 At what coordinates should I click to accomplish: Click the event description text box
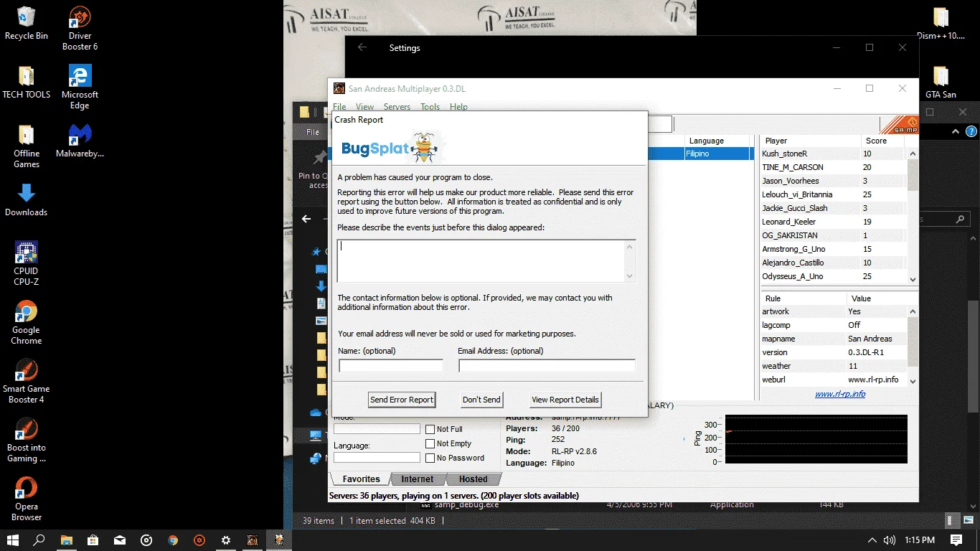486,260
